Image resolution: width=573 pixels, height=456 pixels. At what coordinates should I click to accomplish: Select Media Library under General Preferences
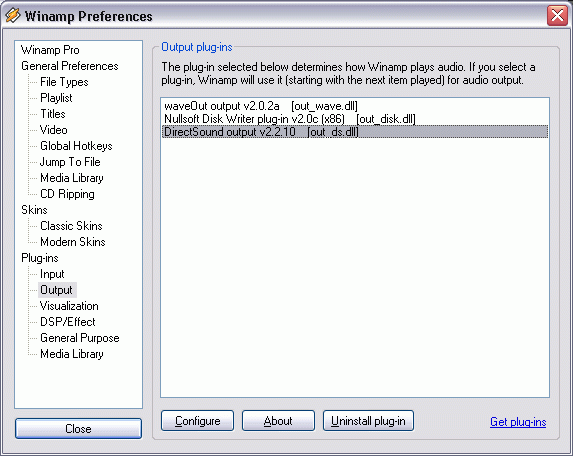72,178
